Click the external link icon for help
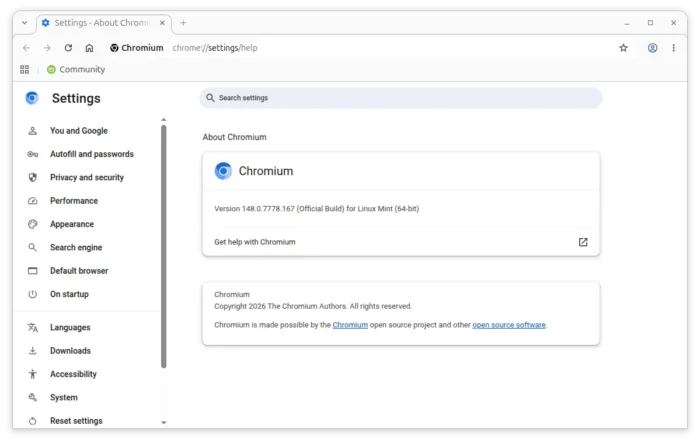This screenshot has width=700, height=443. (583, 242)
